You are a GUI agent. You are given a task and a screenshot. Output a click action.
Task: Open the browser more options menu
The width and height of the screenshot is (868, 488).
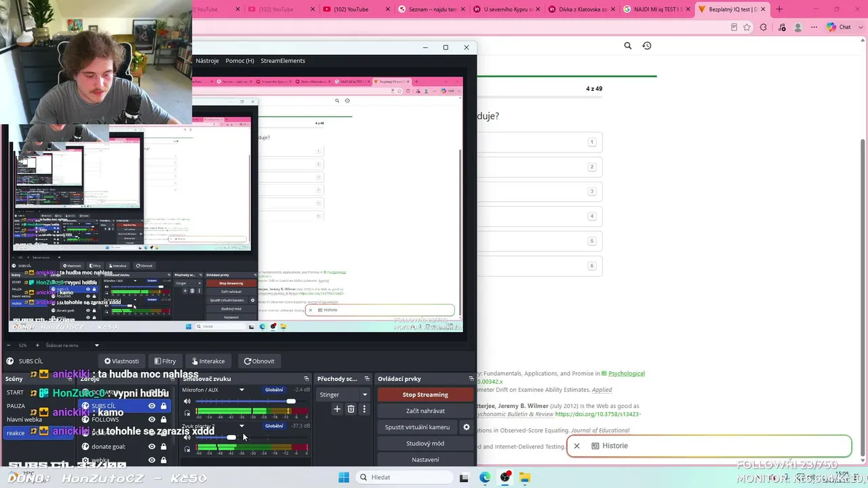[x=813, y=27]
